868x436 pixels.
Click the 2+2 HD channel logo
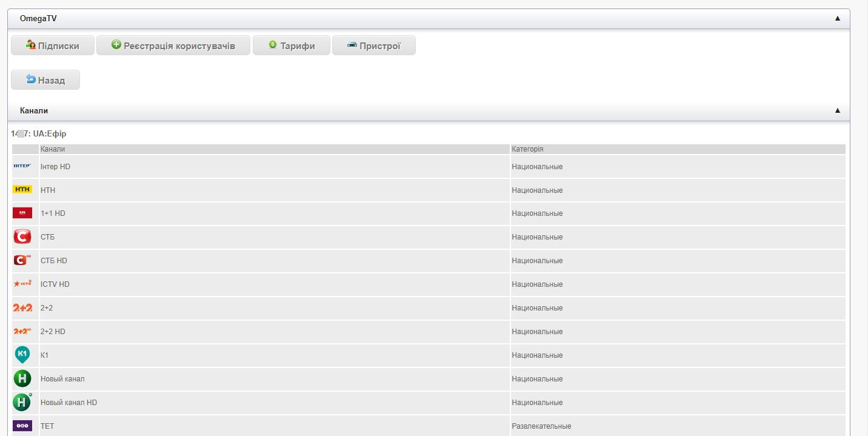coord(22,331)
